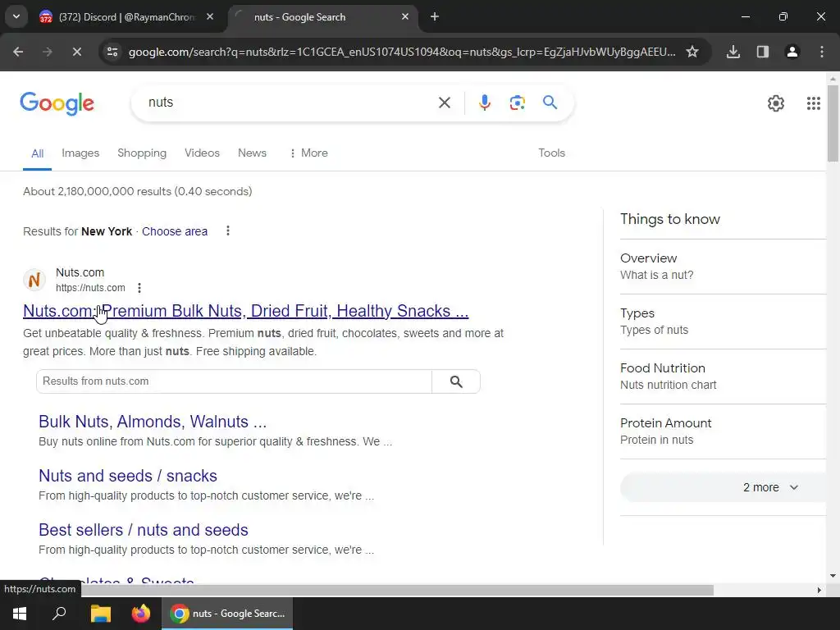840x630 pixels.
Task: Open Google quick settings gear
Action: click(x=776, y=103)
